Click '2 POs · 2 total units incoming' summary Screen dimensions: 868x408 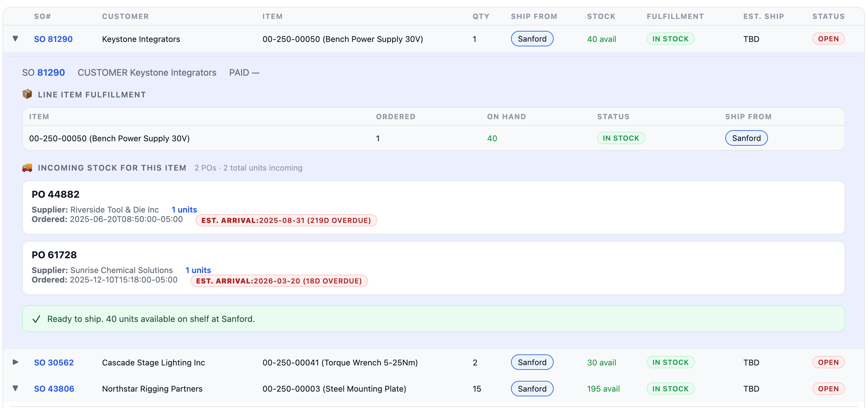coord(248,168)
